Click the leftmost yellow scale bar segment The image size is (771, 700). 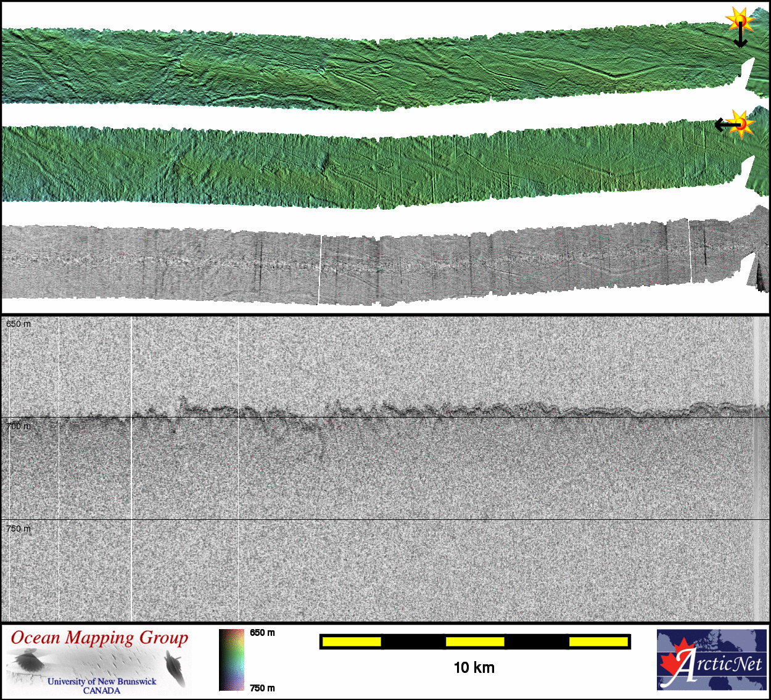pos(352,642)
